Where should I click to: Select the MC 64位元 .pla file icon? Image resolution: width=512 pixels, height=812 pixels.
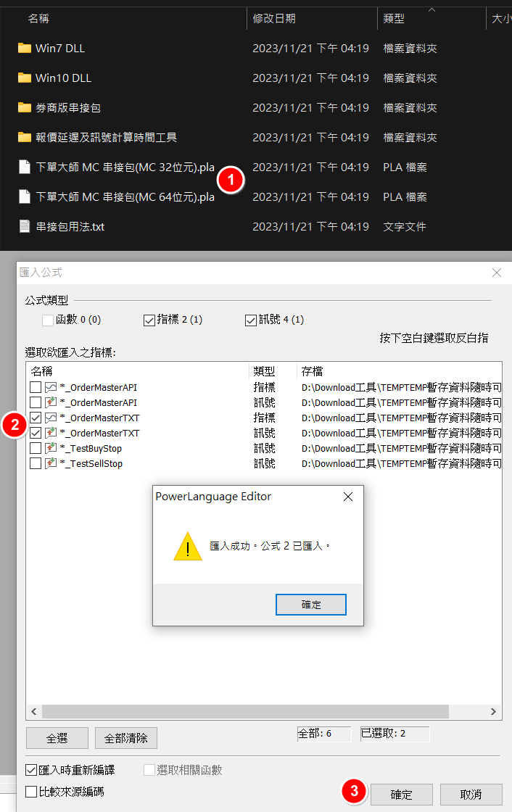tap(25, 196)
